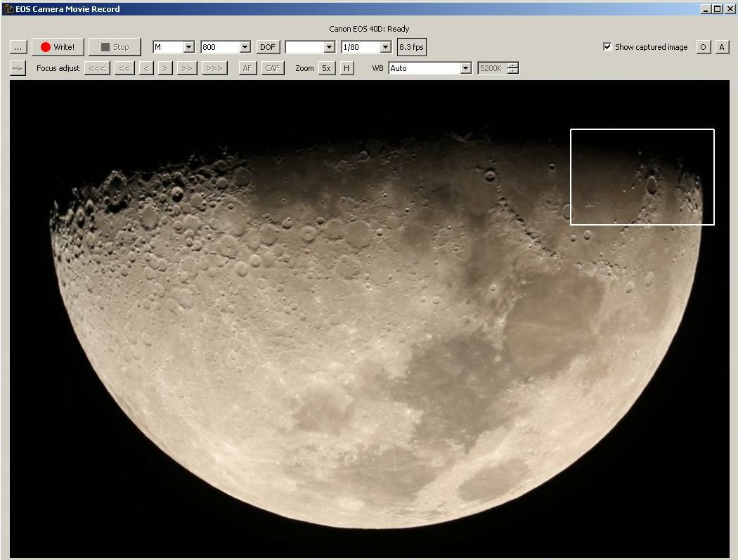
Task: Click the USB connection icon button
Action: tap(18, 68)
